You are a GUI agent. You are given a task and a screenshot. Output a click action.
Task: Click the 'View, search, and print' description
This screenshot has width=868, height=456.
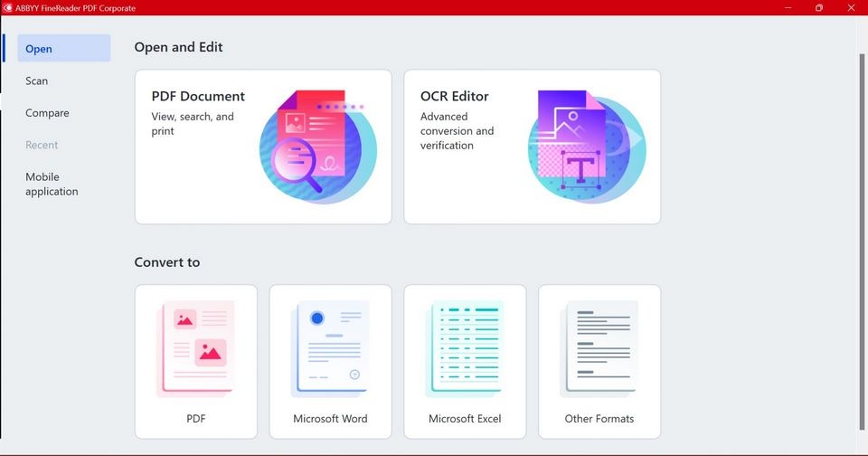coord(193,124)
